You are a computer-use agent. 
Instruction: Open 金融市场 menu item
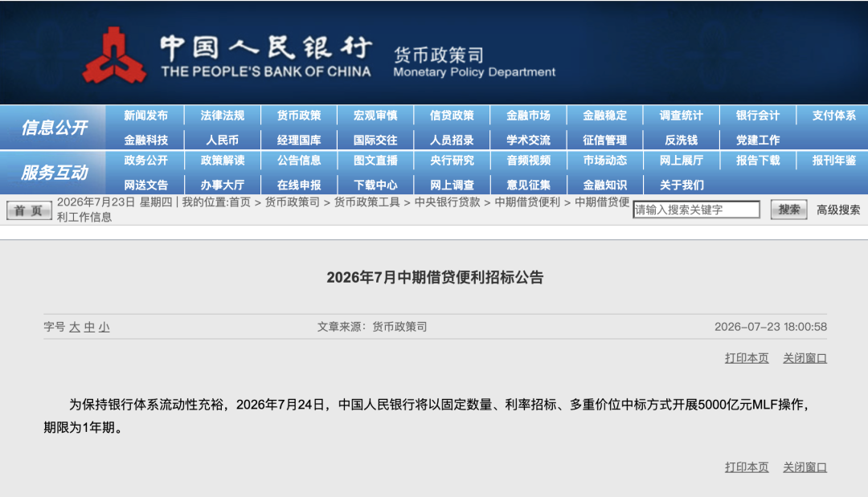[528, 116]
